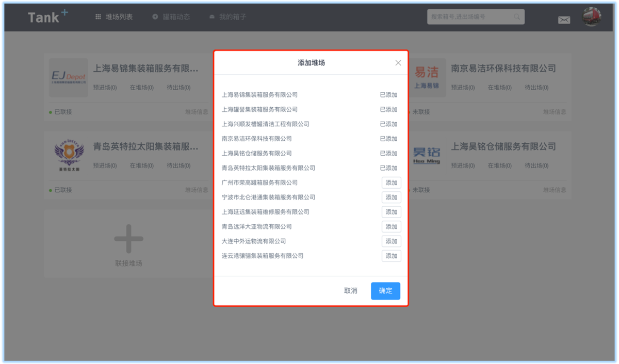Click the 联接堆场 label
Screen dimensions: 619x364
[x=129, y=263]
